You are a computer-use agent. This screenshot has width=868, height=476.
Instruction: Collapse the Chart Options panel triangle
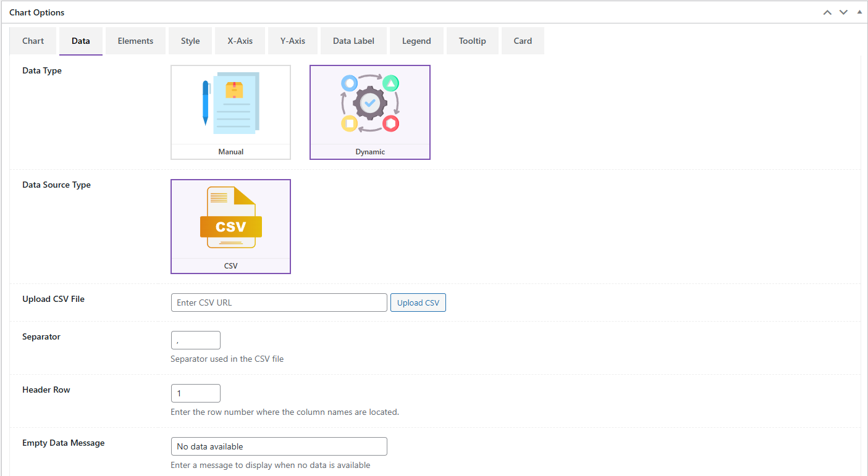pyautogui.click(x=859, y=12)
